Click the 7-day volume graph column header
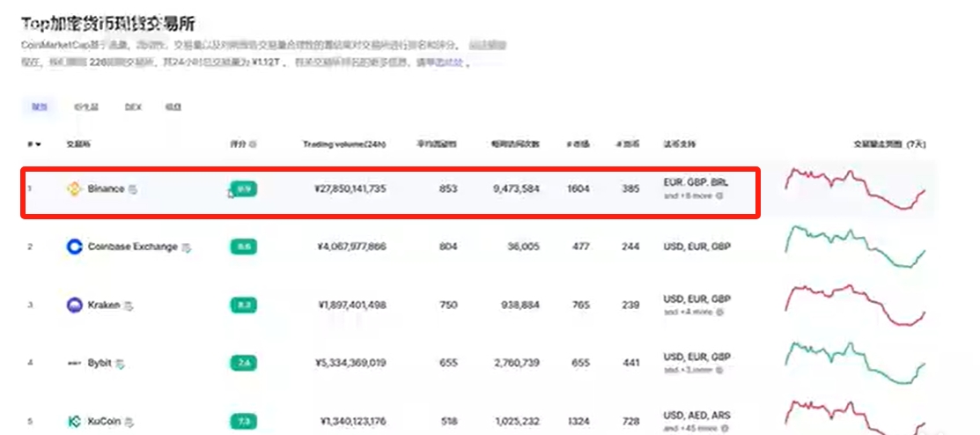This screenshot has height=435, width=980. point(889,144)
